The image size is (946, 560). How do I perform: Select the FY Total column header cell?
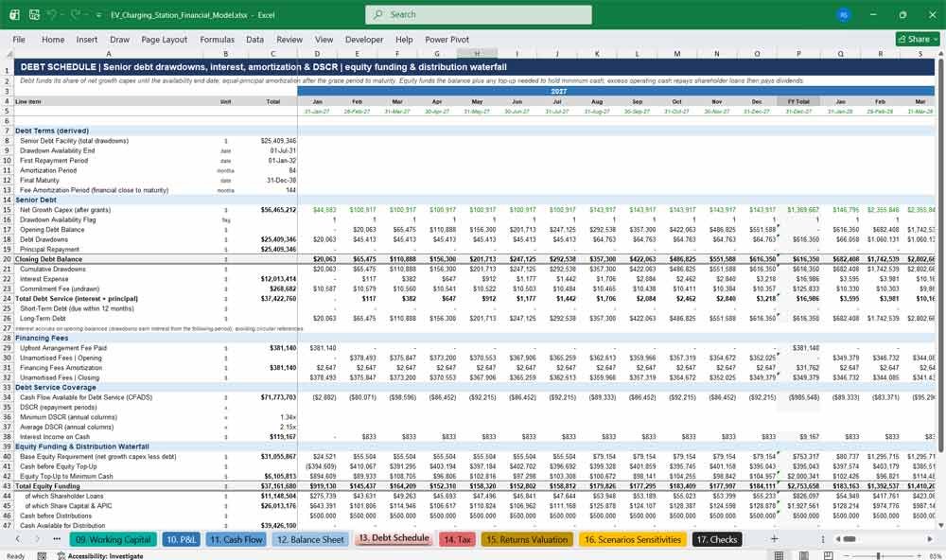(798, 101)
